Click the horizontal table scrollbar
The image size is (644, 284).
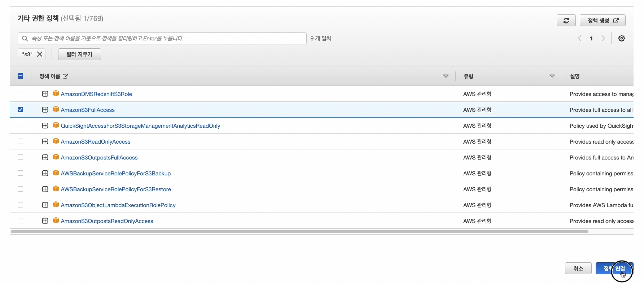299,232
